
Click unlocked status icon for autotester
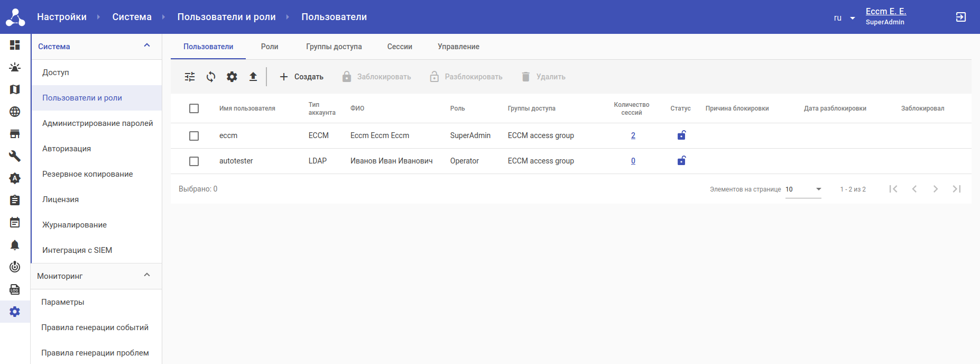click(681, 161)
